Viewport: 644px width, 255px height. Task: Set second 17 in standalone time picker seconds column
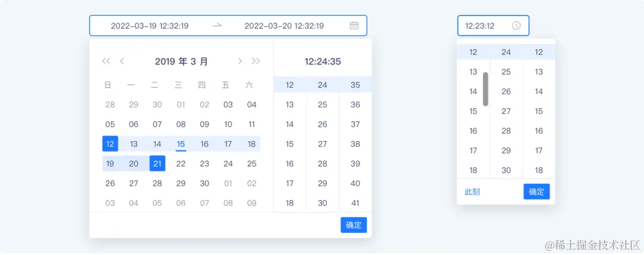(539, 150)
